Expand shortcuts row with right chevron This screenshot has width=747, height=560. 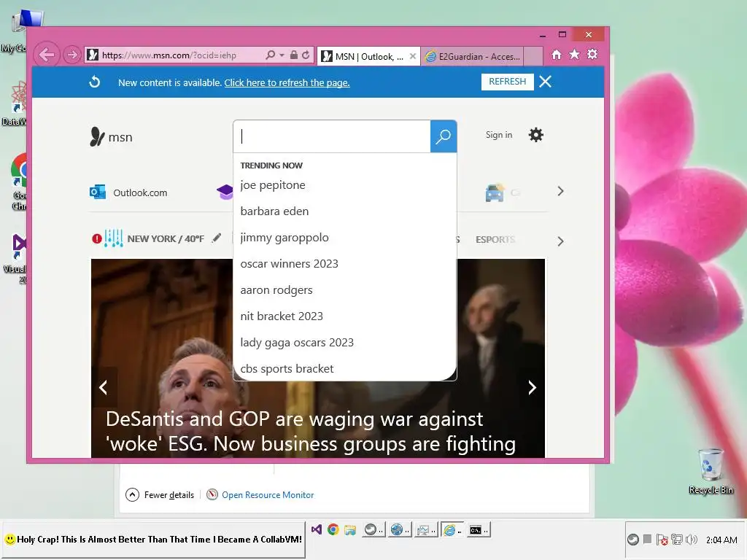click(x=560, y=192)
